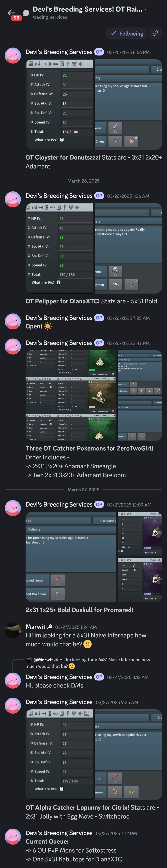Tap the sun emoji after Open!
Image resolution: width=167 pixels, height=868 pixels.
click(x=48, y=326)
